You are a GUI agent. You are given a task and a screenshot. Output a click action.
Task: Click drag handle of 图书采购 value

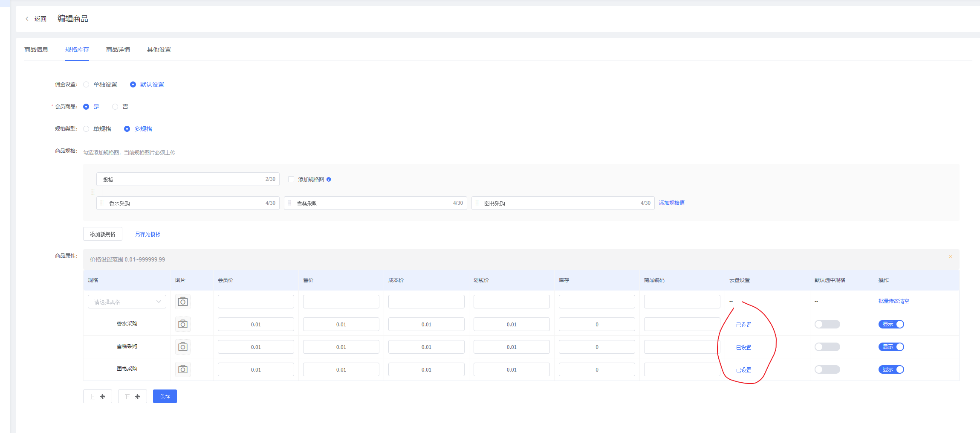477,203
